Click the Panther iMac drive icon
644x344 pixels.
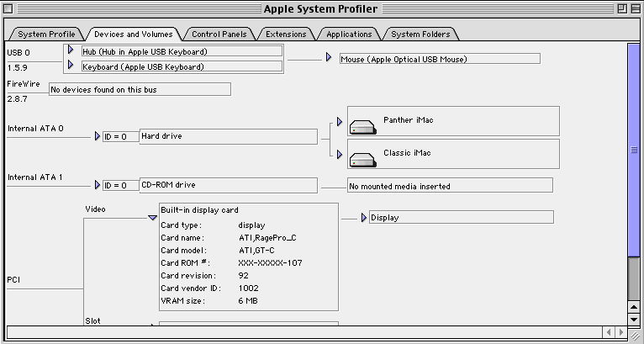click(x=362, y=127)
